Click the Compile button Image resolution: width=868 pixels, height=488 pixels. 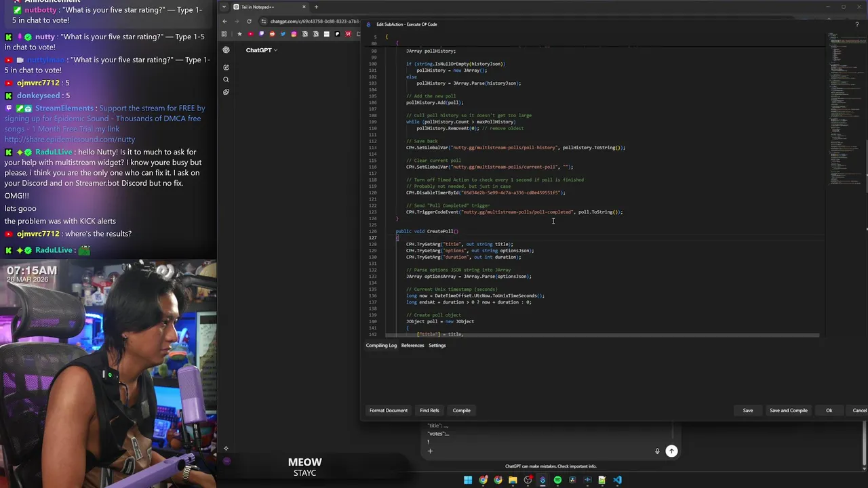461,410
